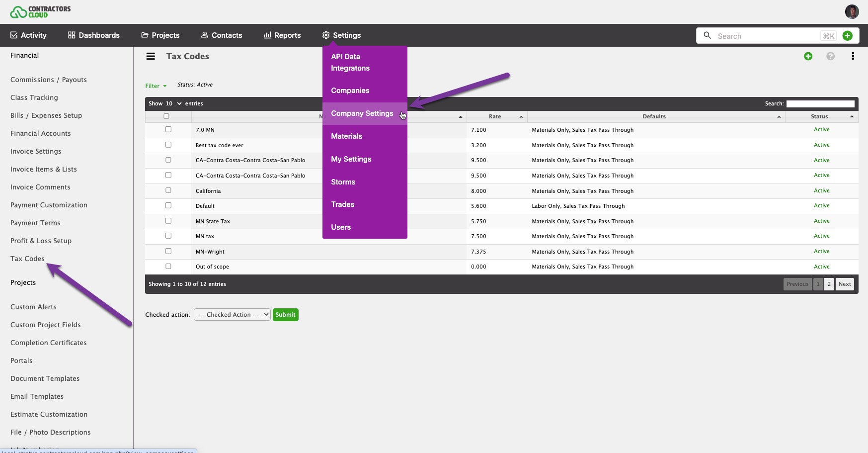Open Document Templates sidebar link
868x453 pixels.
(45, 378)
